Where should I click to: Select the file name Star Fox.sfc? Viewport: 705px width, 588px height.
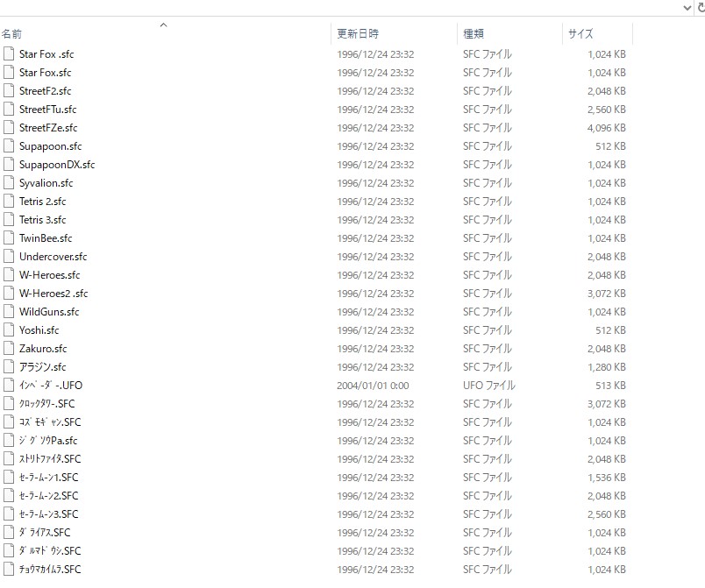(x=45, y=73)
